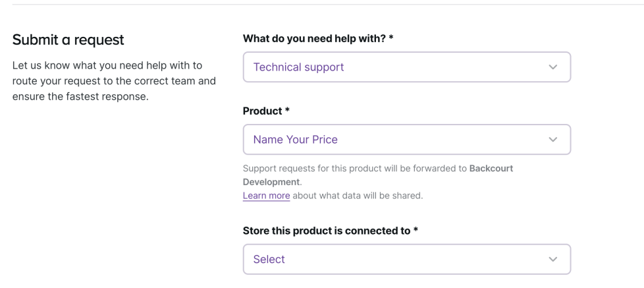
Task: Click the bold 'Backcourt Development' text
Action: [x=491, y=169]
